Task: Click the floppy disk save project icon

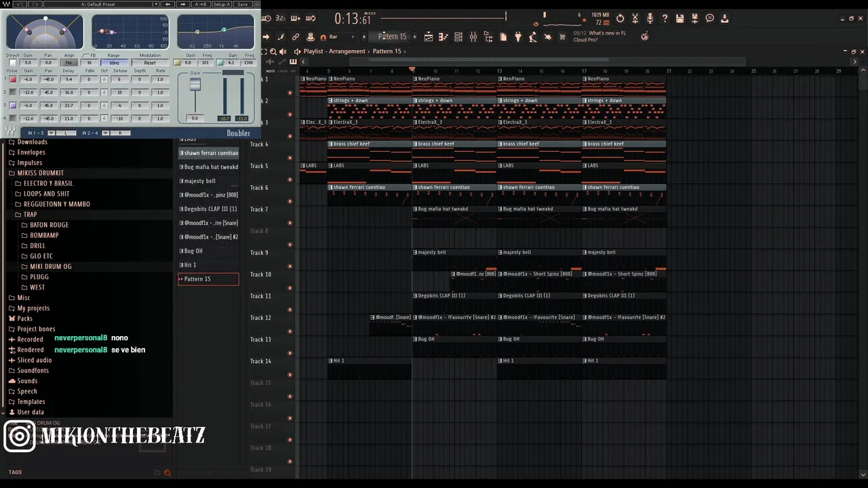Action: pos(679,18)
